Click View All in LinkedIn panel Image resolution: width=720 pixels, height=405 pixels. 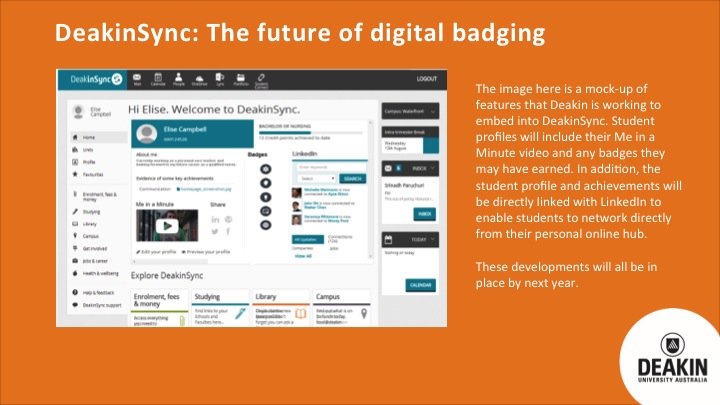point(303,256)
